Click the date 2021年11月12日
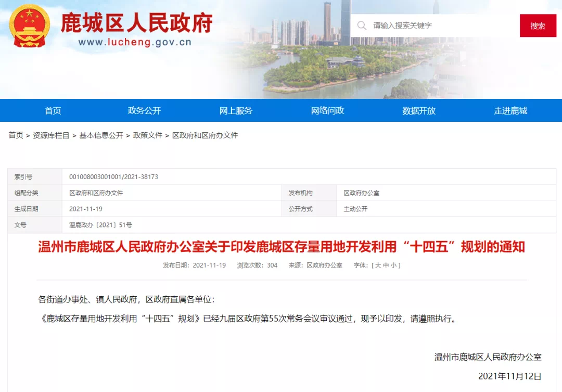The image size is (562, 392). pyautogui.click(x=509, y=376)
